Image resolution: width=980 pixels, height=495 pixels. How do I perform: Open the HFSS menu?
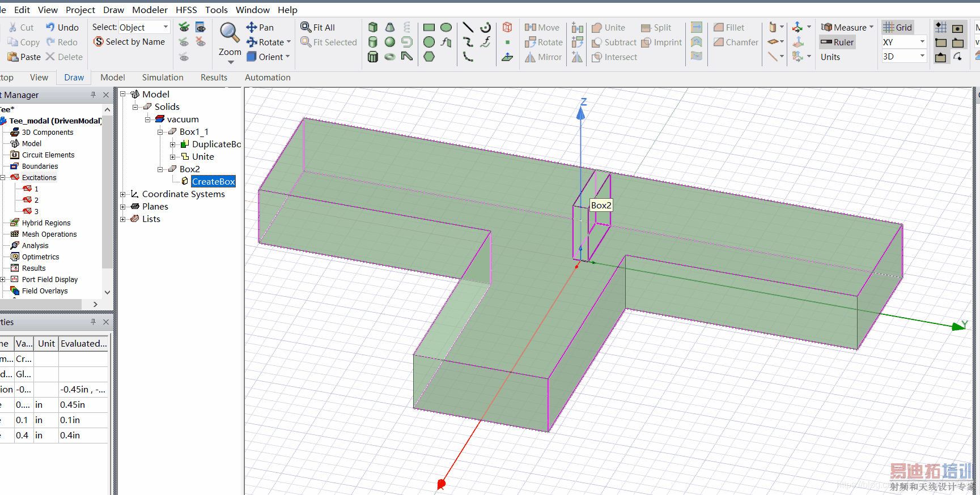click(x=186, y=10)
